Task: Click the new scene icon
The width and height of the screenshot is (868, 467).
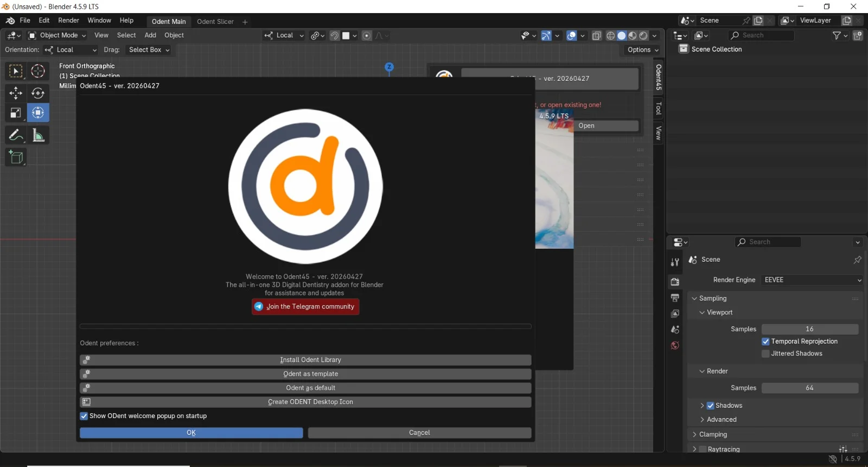Action: click(758, 21)
